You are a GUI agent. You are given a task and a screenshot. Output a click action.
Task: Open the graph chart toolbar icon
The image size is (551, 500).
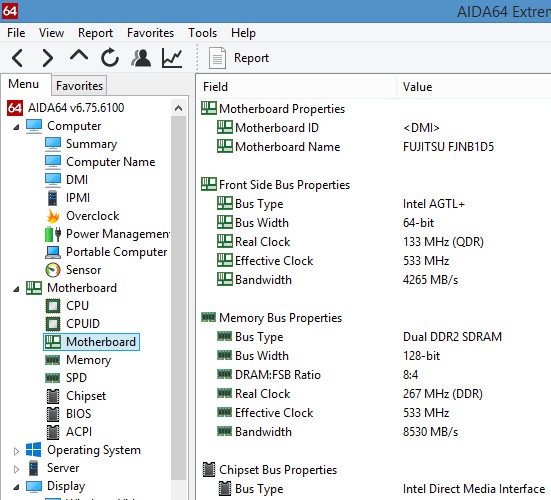point(172,58)
